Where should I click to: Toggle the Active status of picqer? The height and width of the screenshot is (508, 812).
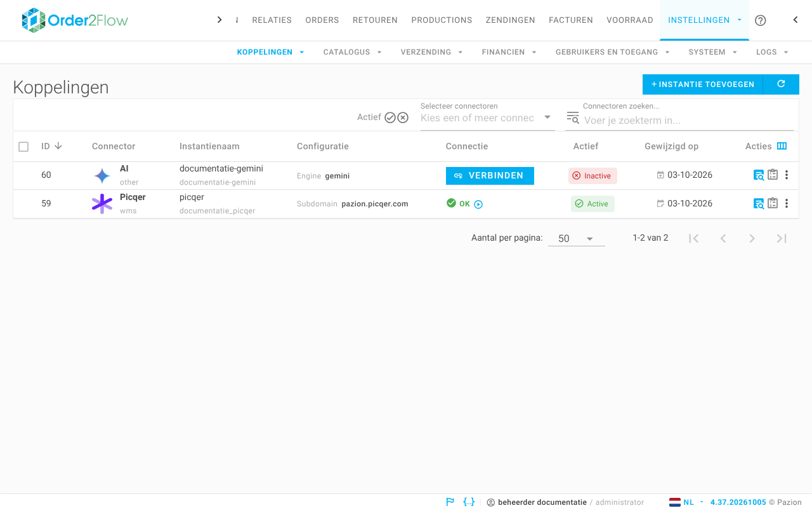(x=593, y=204)
